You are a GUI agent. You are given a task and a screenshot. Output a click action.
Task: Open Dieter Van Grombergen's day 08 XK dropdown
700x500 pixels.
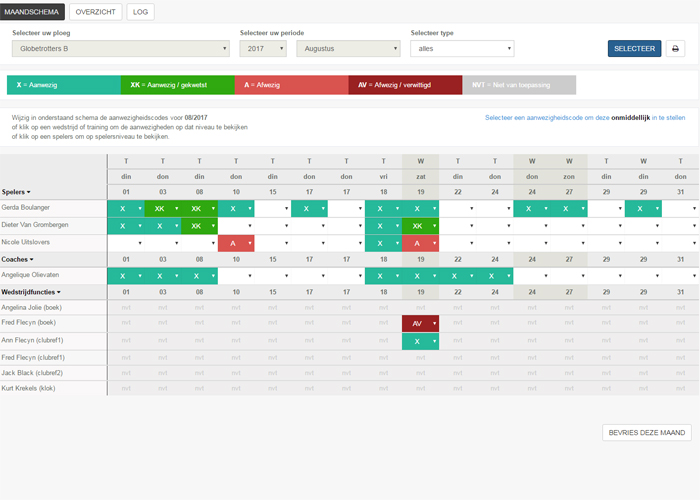(x=199, y=226)
